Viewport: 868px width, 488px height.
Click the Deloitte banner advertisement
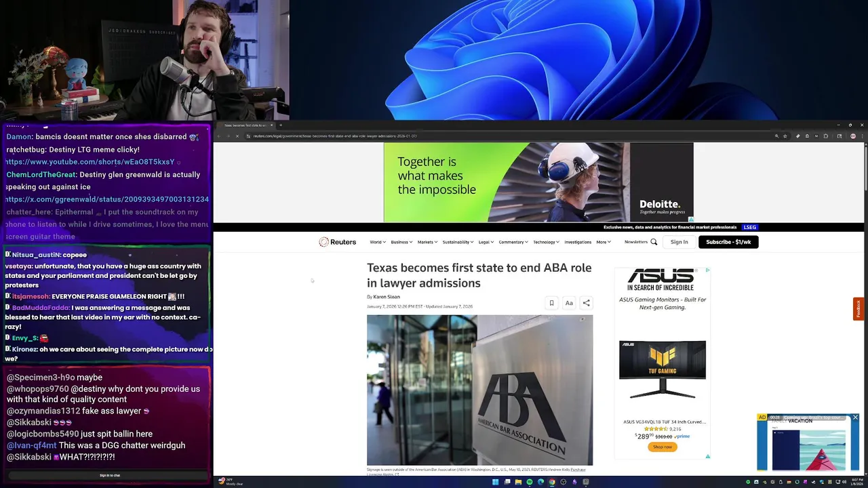pos(538,182)
